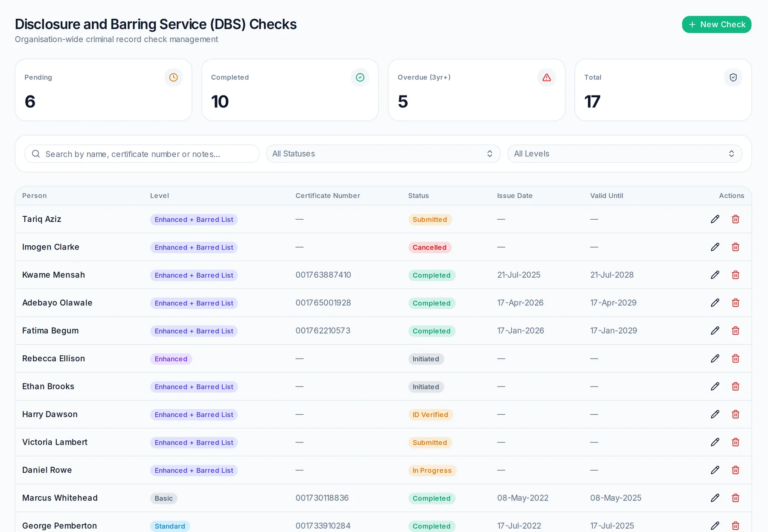Click the Issue Date column header
The width and height of the screenshot is (768, 532).
515,196
